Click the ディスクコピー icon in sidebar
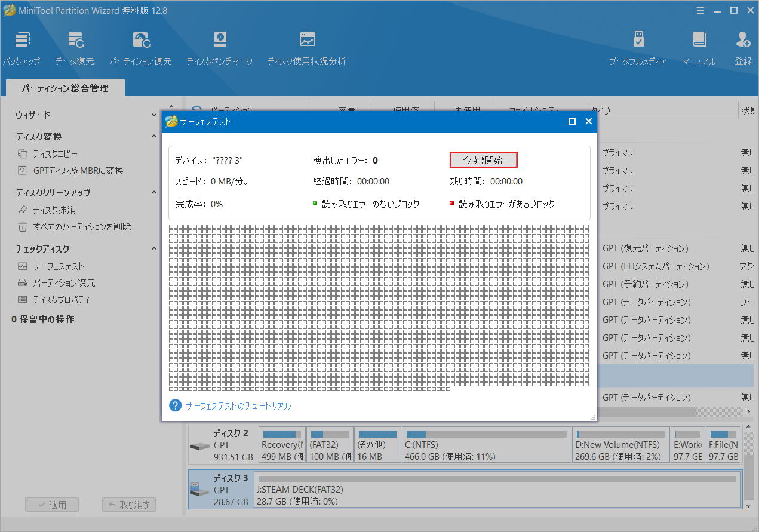This screenshot has width=759, height=532. [x=23, y=154]
